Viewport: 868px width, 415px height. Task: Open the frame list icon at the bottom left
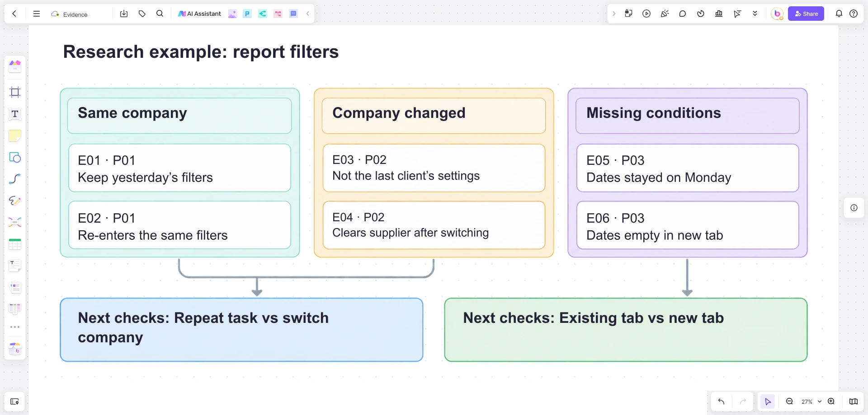pyautogui.click(x=14, y=401)
